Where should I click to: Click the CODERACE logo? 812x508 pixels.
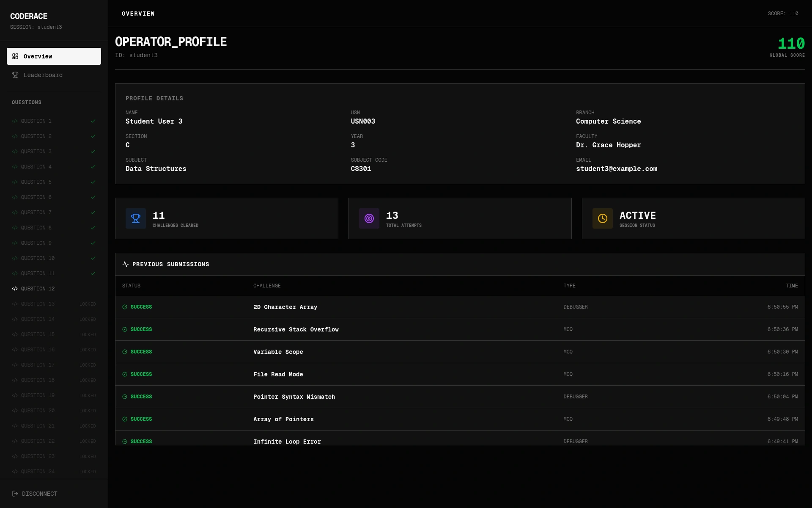click(x=29, y=16)
